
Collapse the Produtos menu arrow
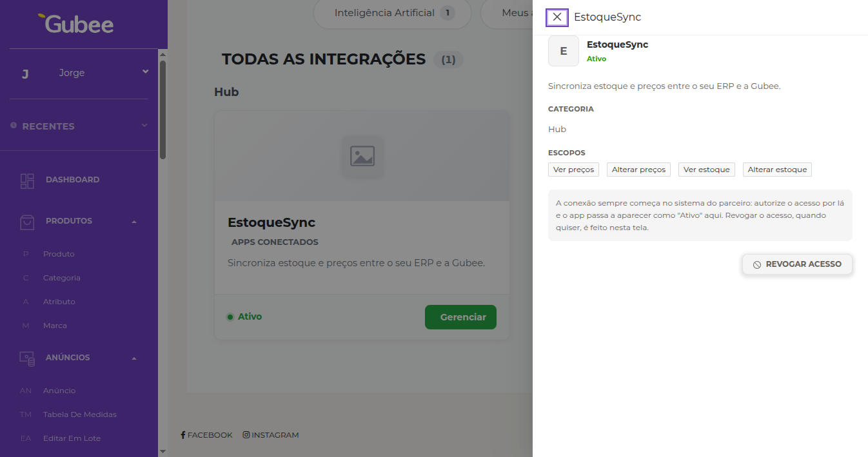[134, 222]
